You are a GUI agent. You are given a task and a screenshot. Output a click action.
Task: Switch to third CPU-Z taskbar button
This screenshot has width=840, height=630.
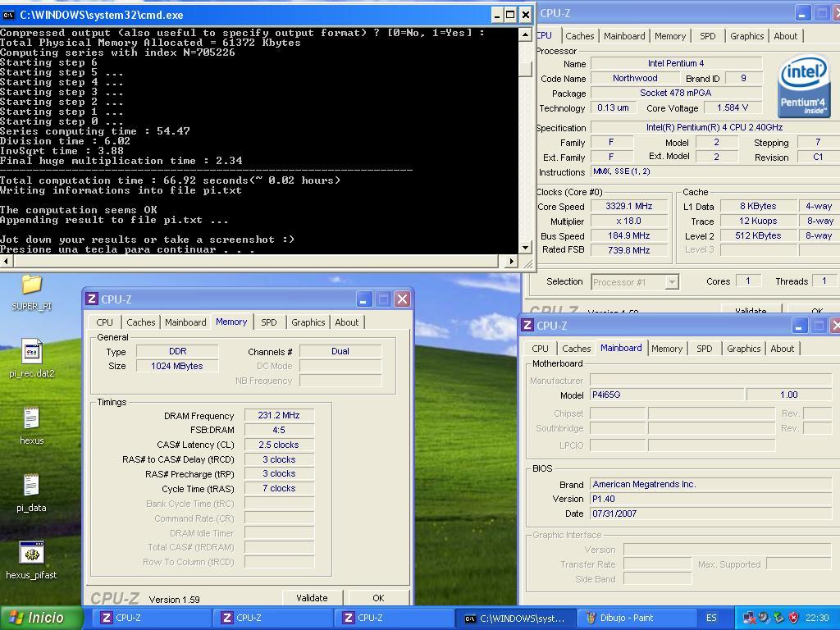(x=393, y=618)
